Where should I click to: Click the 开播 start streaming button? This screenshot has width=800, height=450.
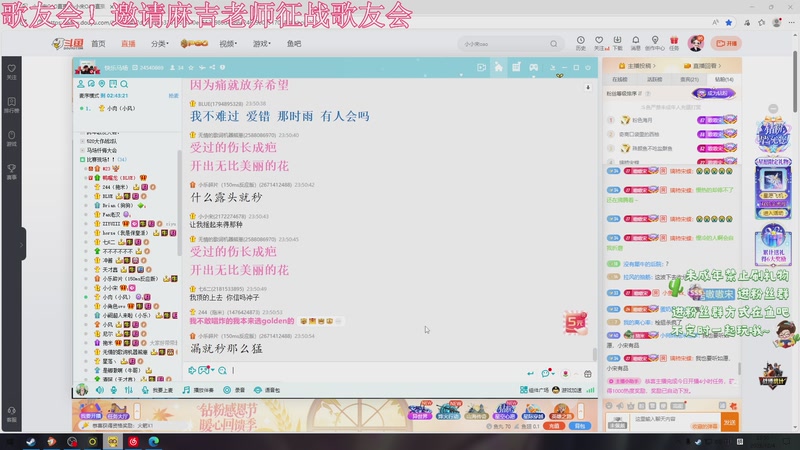[727, 43]
